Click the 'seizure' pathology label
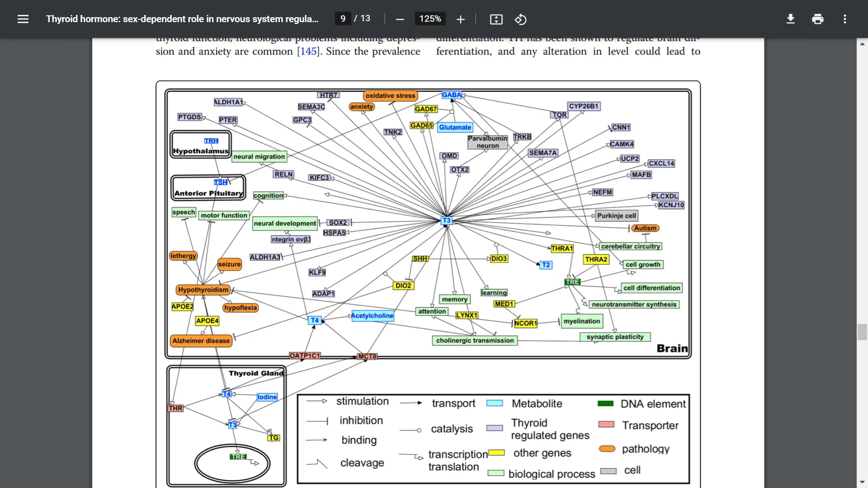The image size is (868, 488). coord(229,264)
